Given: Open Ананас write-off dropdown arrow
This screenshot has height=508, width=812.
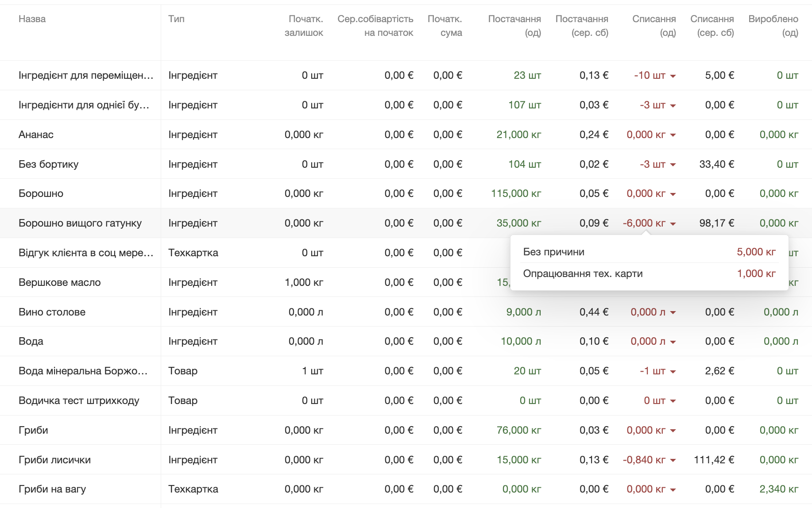Looking at the screenshot, I should click(x=673, y=135).
